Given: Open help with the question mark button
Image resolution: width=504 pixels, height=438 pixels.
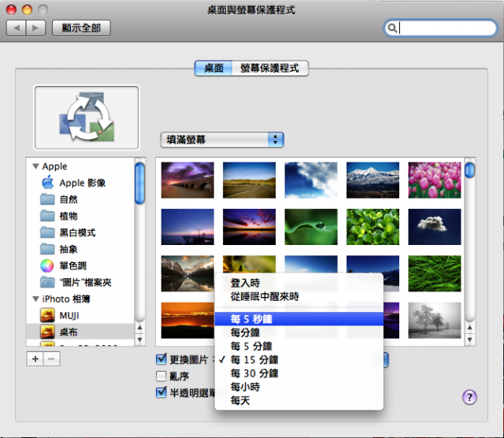Looking at the screenshot, I should click(x=469, y=397).
